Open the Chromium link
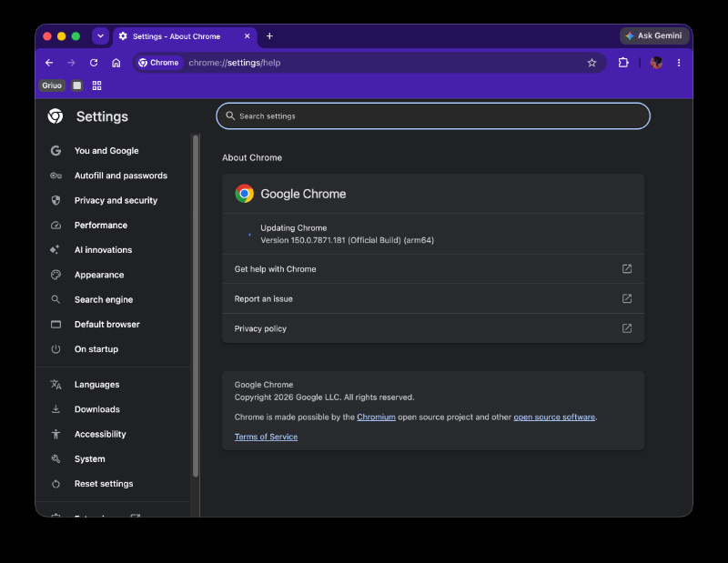This screenshot has height=563, width=728. point(376,417)
